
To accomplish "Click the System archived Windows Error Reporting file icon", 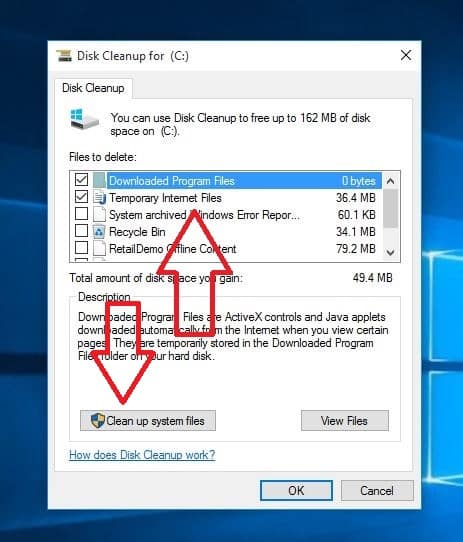I will [x=99, y=215].
